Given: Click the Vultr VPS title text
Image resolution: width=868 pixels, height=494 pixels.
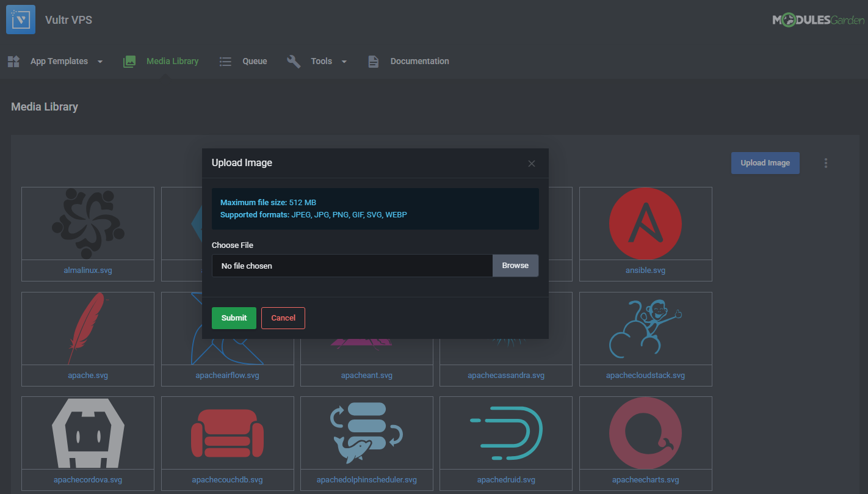Looking at the screenshot, I should [68, 20].
